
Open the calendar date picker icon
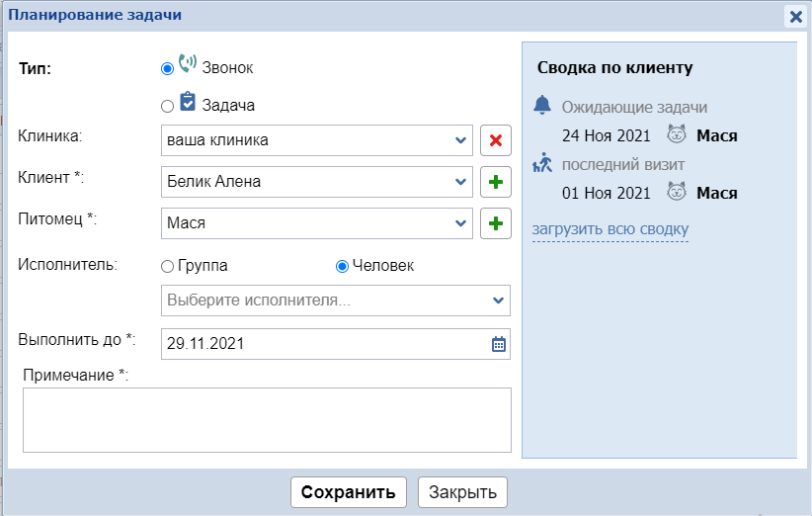point(499,344)
